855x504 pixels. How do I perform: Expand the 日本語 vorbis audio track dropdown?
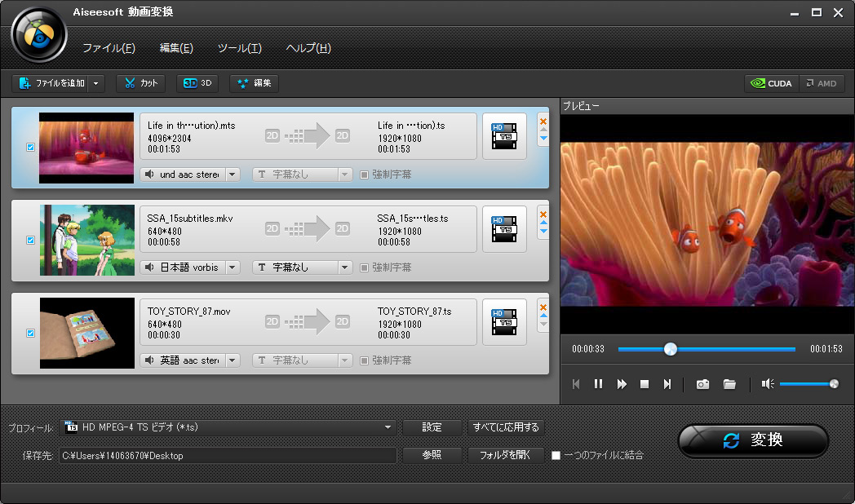coord(233,267)
